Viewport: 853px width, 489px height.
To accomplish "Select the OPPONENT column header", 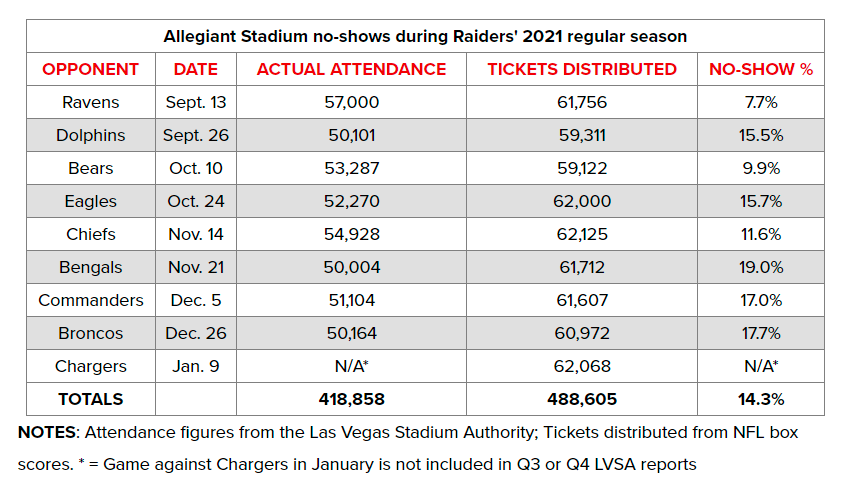I will tap(91, 69).
